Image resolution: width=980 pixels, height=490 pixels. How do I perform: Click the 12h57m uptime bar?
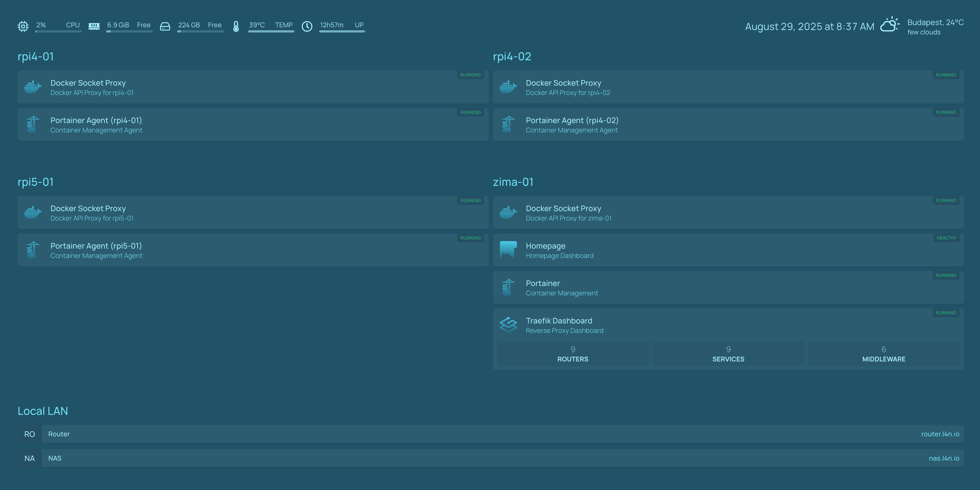point(342,32)
